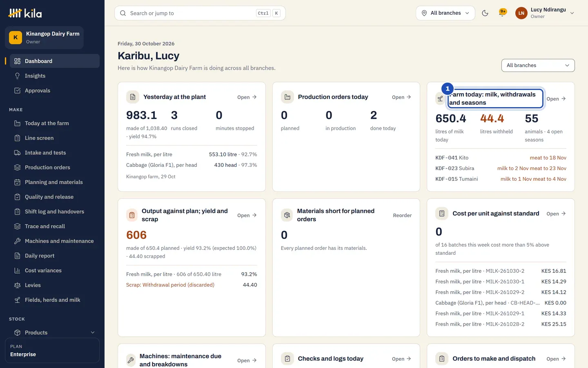Open the All branches dropdown in top bar
This screenshot has height=368, width=588.
[445, 13]
